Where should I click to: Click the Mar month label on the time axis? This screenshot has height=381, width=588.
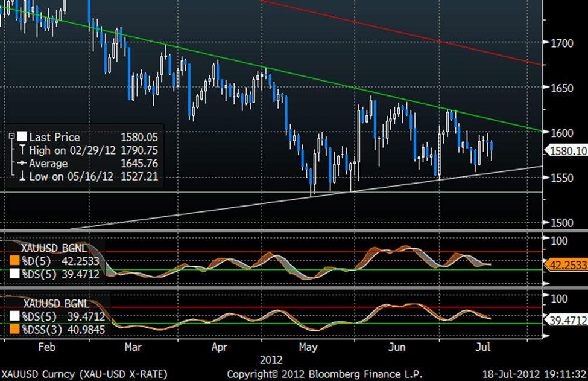coord(133,347)
